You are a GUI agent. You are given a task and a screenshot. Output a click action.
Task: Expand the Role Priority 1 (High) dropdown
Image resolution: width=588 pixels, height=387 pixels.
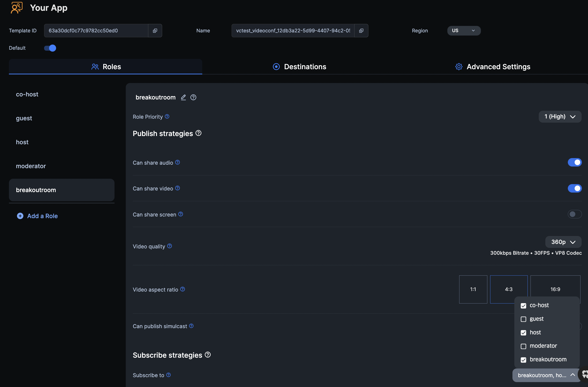(x=560, y=117)
